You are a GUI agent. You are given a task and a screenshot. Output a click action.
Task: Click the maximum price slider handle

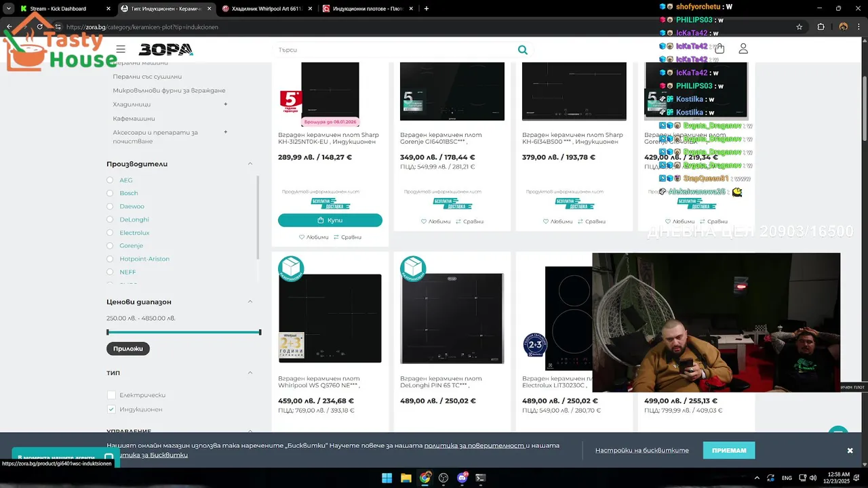pos(260,332)
